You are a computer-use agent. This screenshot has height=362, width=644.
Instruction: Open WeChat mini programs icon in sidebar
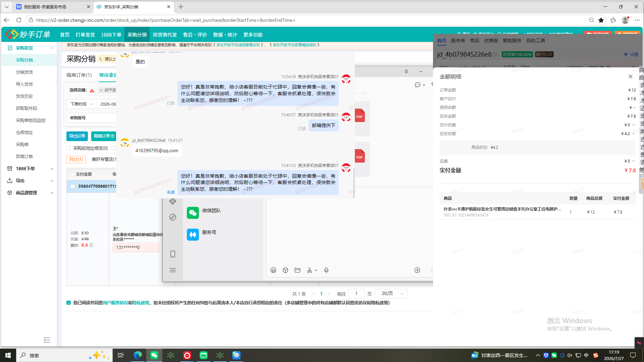[x=173, y=217]
